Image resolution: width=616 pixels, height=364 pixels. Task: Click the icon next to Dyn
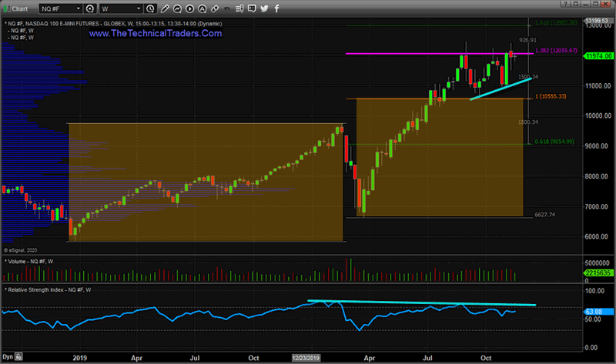coord(18,357)
